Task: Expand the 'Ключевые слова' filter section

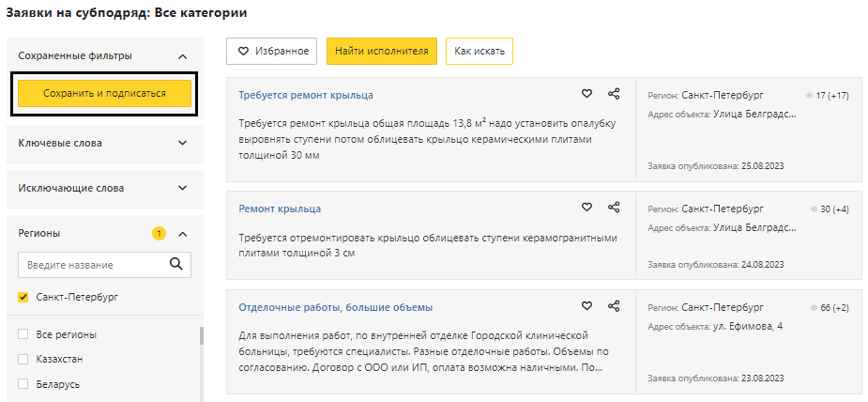Action: tap(182, 143)
